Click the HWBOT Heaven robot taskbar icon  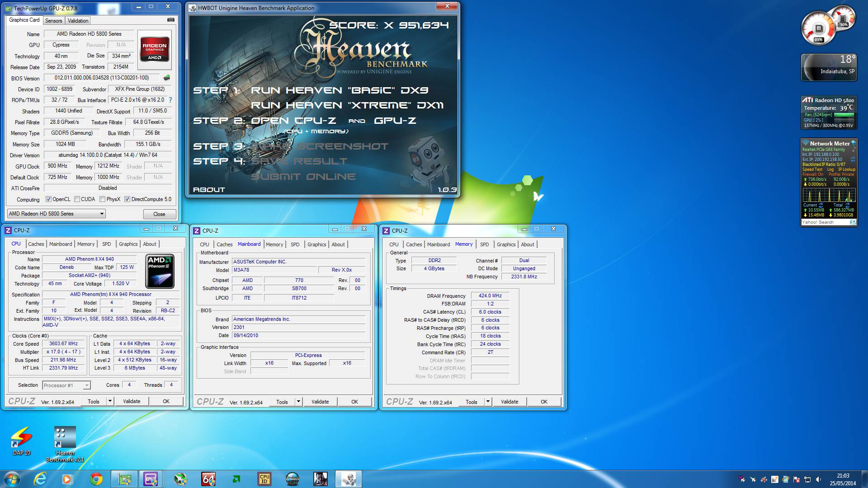point(349,479)
